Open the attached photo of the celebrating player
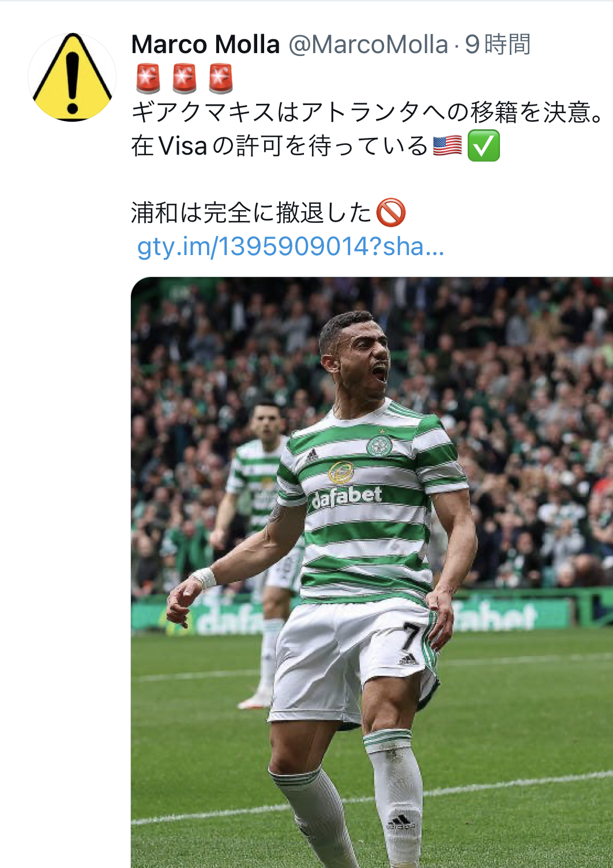 point(372,573)
